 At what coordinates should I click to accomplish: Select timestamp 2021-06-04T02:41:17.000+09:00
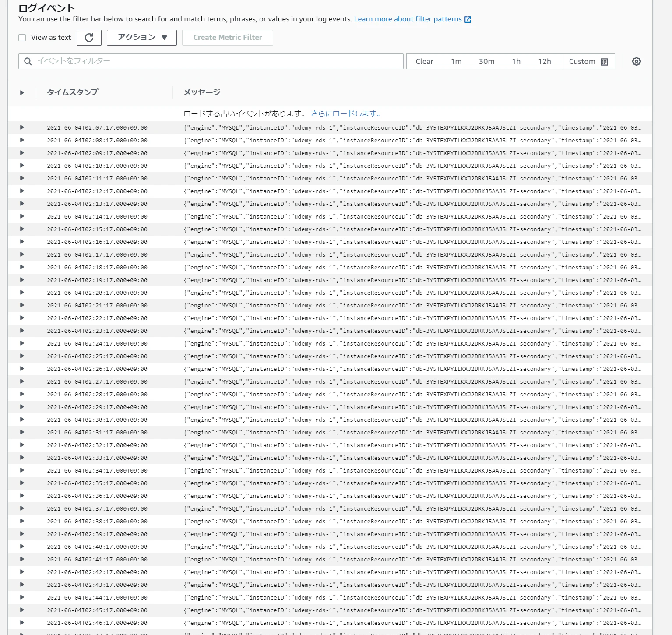tap(97, 560)
